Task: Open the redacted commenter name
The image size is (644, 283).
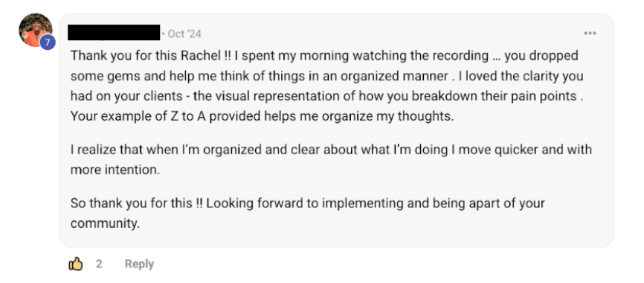Action: pos(114,33)
